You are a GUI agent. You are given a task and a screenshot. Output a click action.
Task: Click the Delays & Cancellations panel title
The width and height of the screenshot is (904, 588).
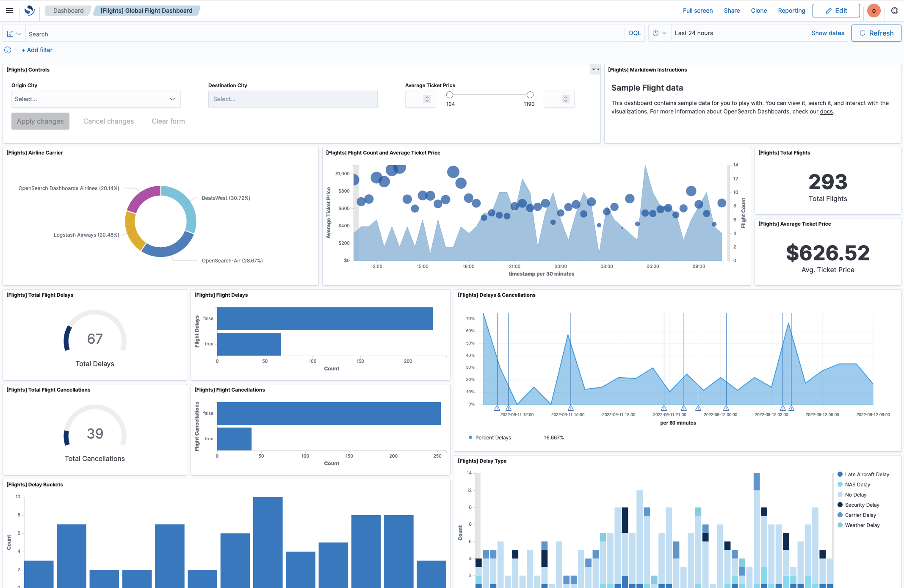point(497,295)
